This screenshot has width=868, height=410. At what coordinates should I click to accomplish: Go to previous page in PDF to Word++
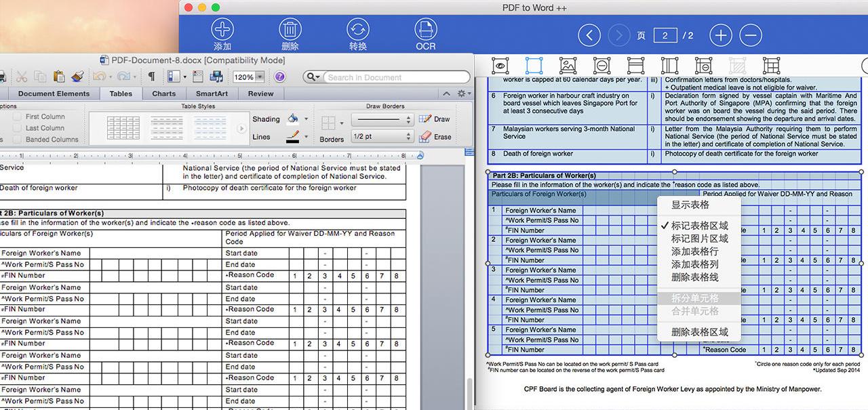point(589,35)
